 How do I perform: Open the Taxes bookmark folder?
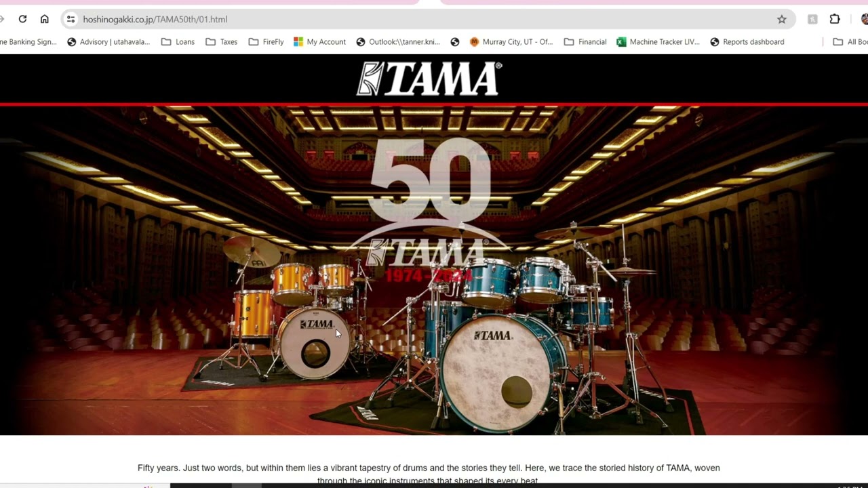click(x=221, y=42)
